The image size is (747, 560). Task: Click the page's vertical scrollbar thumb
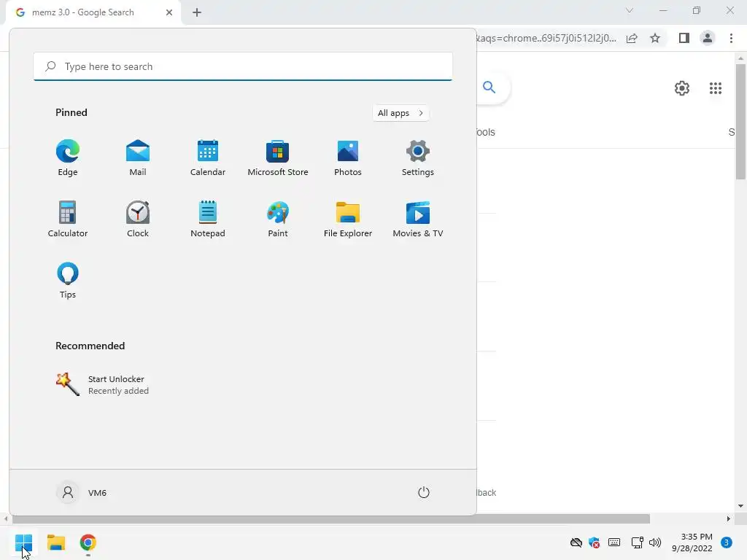740,122
